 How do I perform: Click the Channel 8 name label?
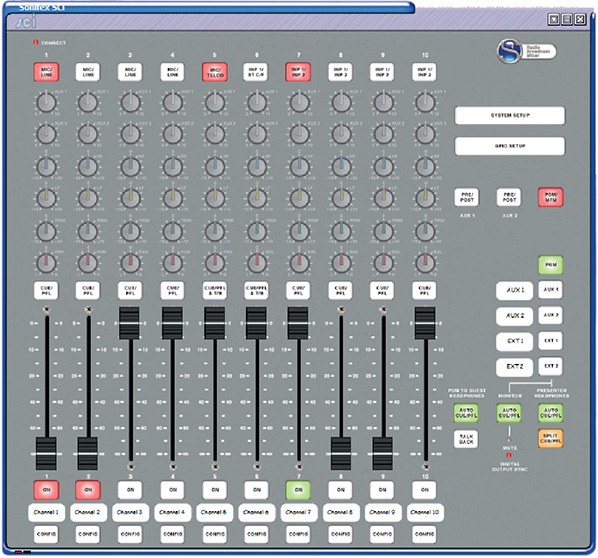[x=341, y=512]
